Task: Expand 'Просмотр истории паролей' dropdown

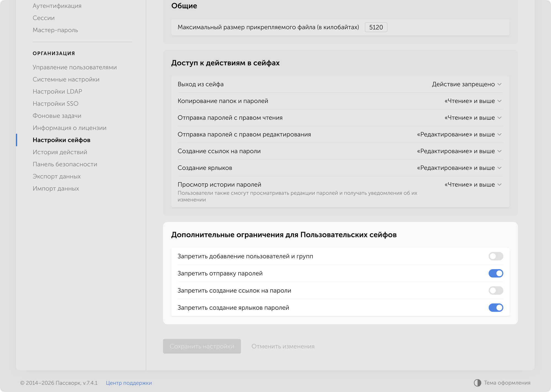Action: [473, 185]
